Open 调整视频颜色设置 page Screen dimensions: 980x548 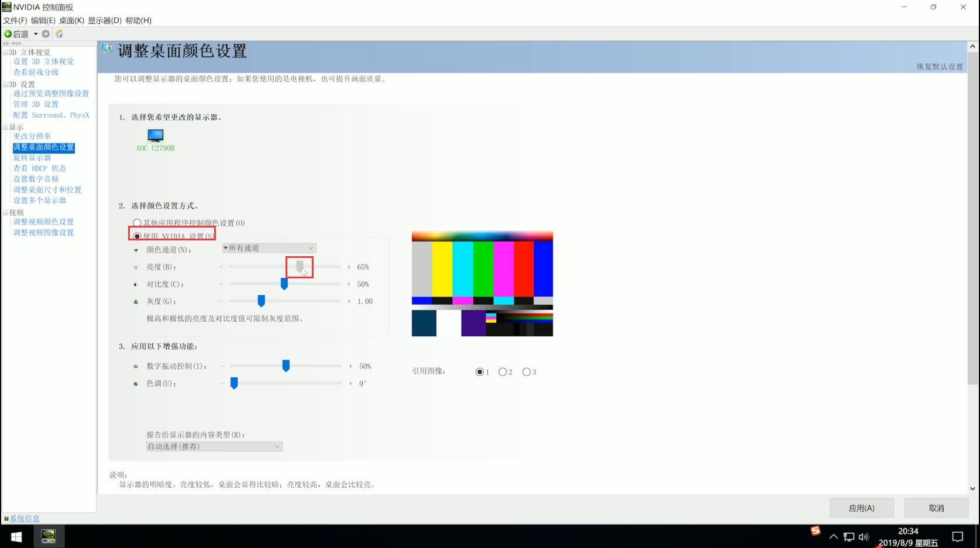coord(44,222)
